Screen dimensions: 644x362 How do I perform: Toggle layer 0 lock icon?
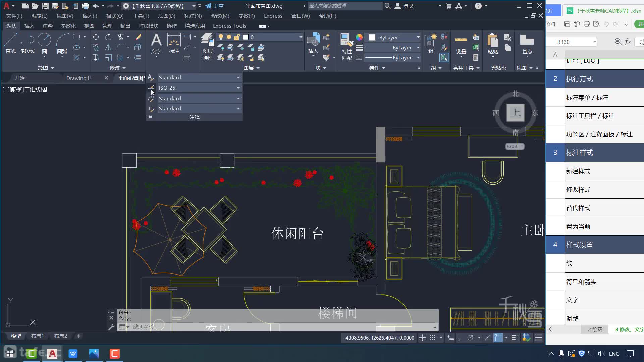click(x=237, y=37)
